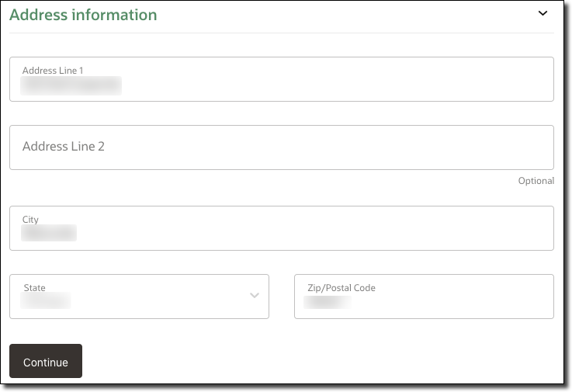572x392 pixels.
Task: Click the Address information heading
Action: pyautogui.click(x=83, y=15)
